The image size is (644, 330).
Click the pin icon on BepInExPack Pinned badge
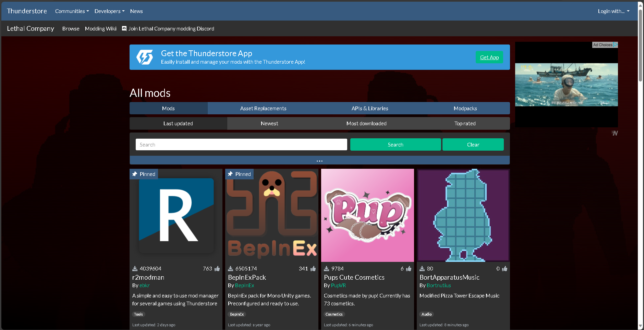click(230, 174)
